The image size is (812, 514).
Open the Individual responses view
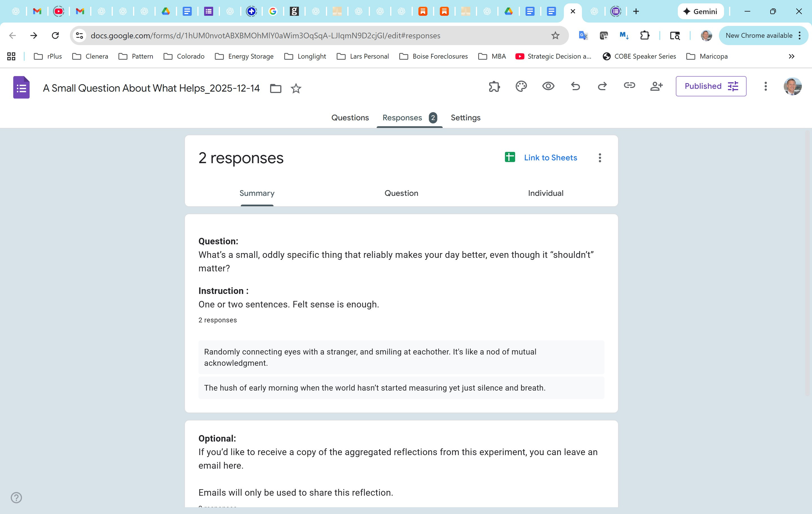point(545,193)
